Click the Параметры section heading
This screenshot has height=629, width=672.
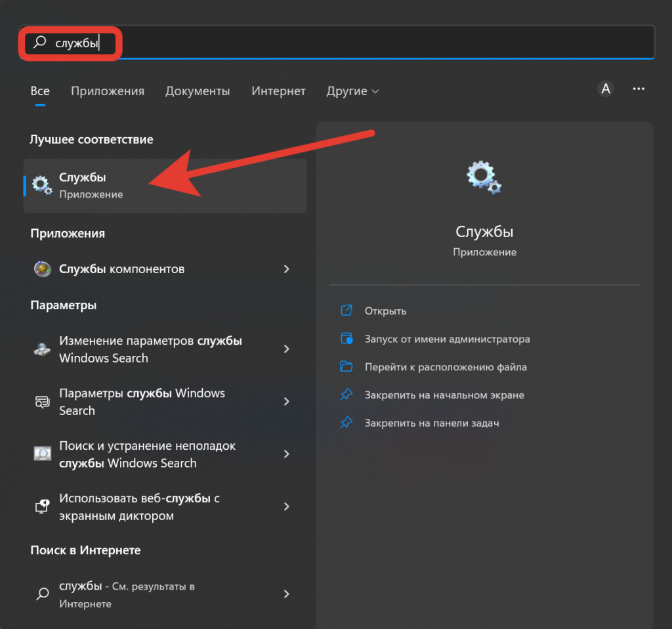[64, 305]
